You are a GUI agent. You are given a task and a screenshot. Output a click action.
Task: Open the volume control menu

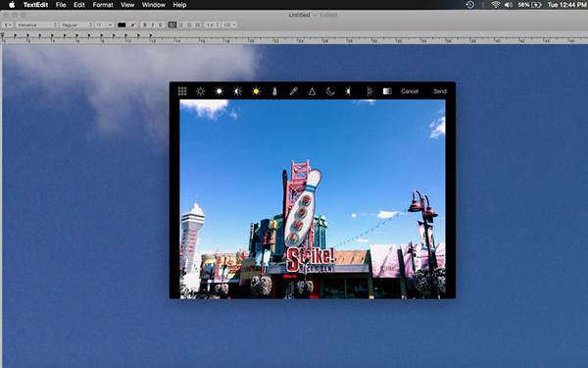click(x=509, y=5)
